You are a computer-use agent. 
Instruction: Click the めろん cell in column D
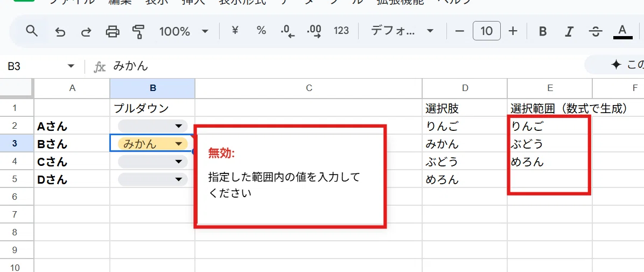(x=465, y=179)
